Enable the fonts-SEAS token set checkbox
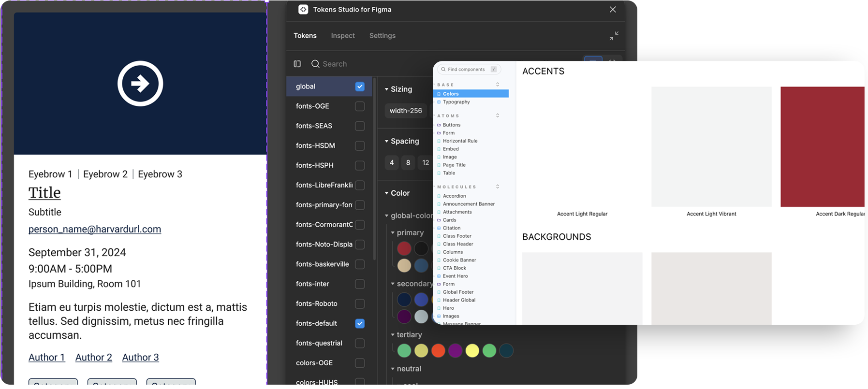This screenshot has height=389, width=868. tap(360, 126)
